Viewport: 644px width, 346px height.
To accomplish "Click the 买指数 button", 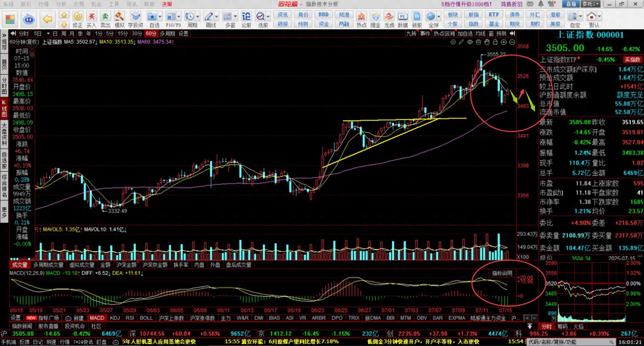I will pos(632,60).
